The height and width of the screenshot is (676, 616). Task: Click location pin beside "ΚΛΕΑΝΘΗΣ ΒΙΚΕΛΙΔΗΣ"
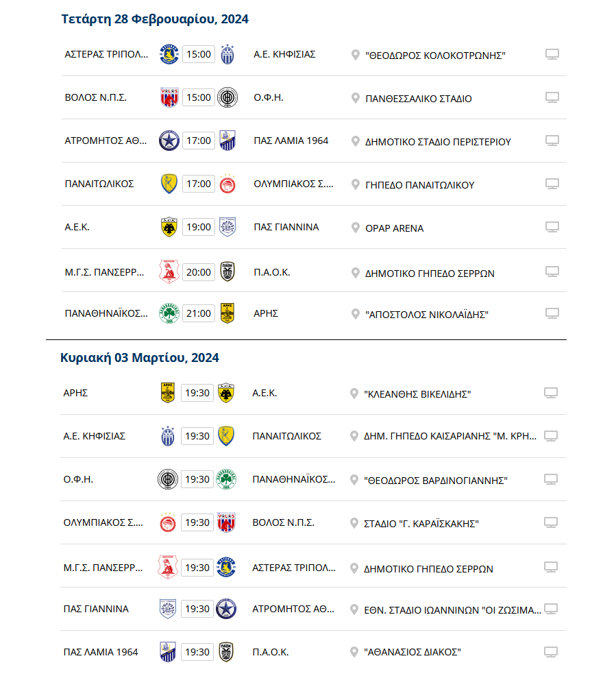354,394
